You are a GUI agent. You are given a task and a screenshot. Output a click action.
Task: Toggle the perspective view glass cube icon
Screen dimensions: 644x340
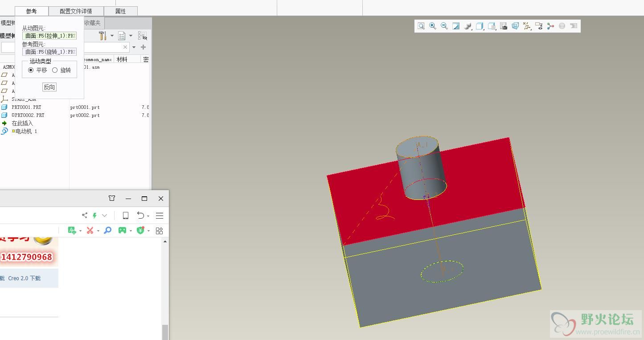515,26
